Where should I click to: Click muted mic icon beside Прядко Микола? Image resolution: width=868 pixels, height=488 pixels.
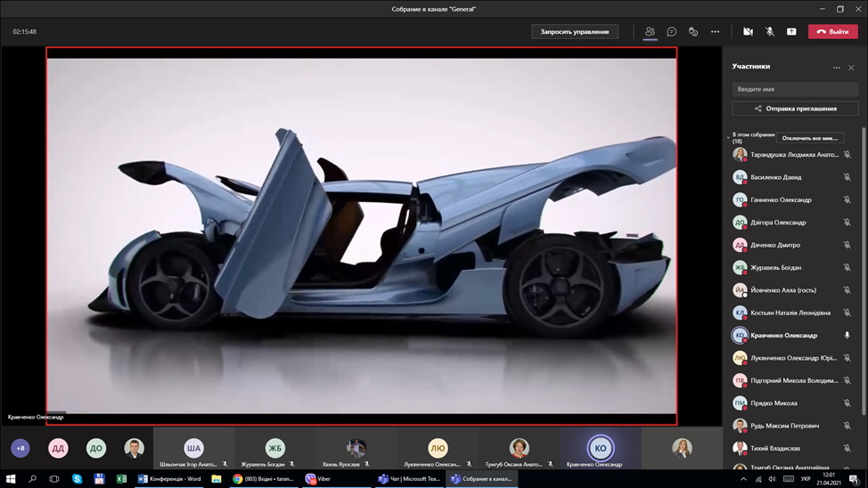(x=847, y=403)
